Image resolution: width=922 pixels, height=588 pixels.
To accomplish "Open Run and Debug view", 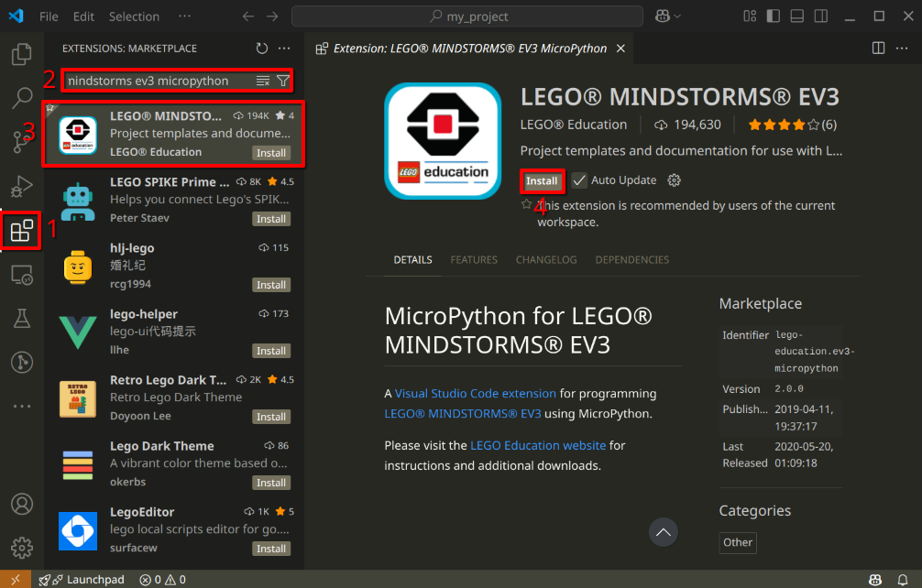I will (x=21, y=187).
